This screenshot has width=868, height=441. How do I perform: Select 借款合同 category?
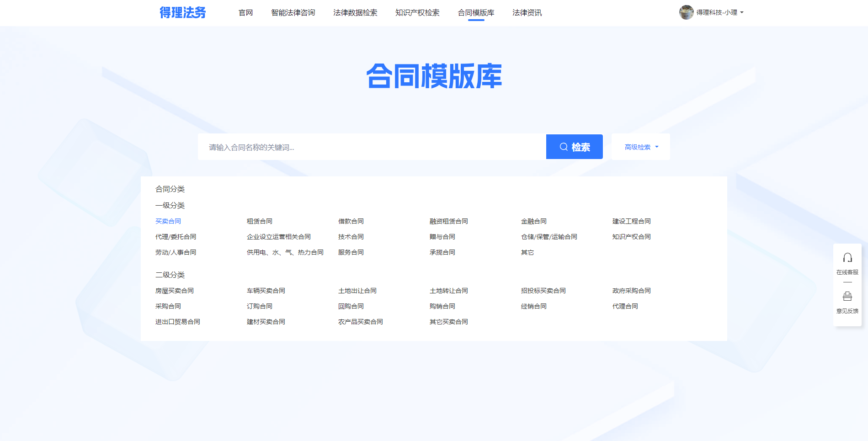pos(351,221)
